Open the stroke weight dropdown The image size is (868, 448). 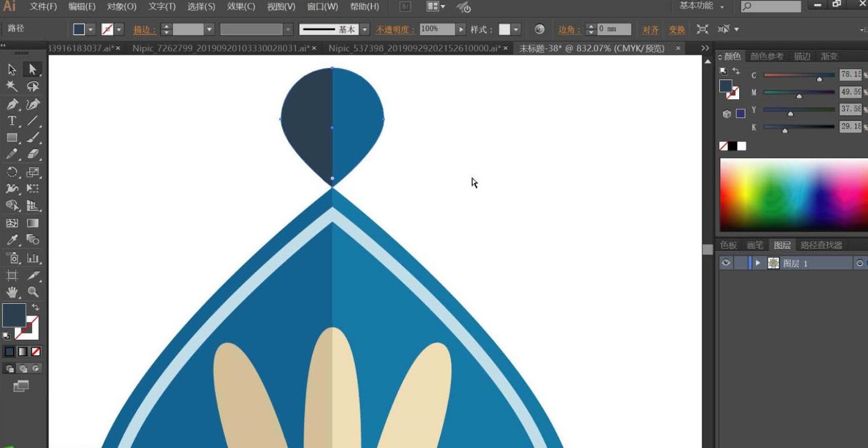209,29
